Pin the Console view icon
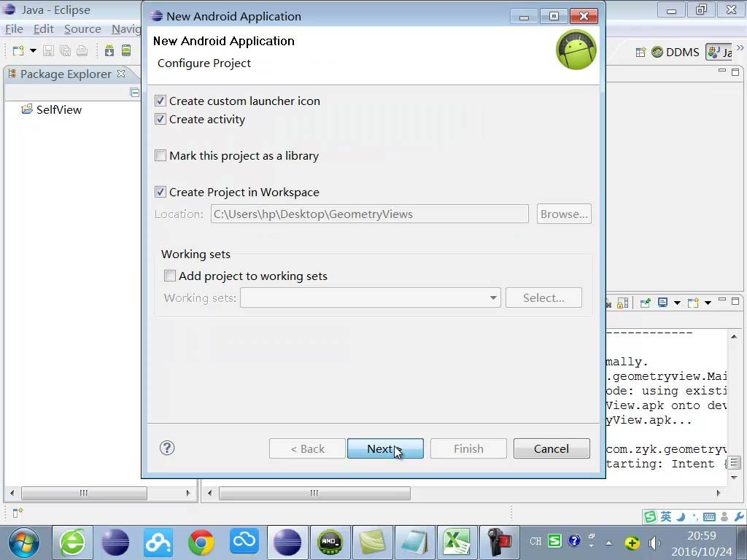Viewport: 747px width, 560px height. pyautogui.click(x=645, y=303)
